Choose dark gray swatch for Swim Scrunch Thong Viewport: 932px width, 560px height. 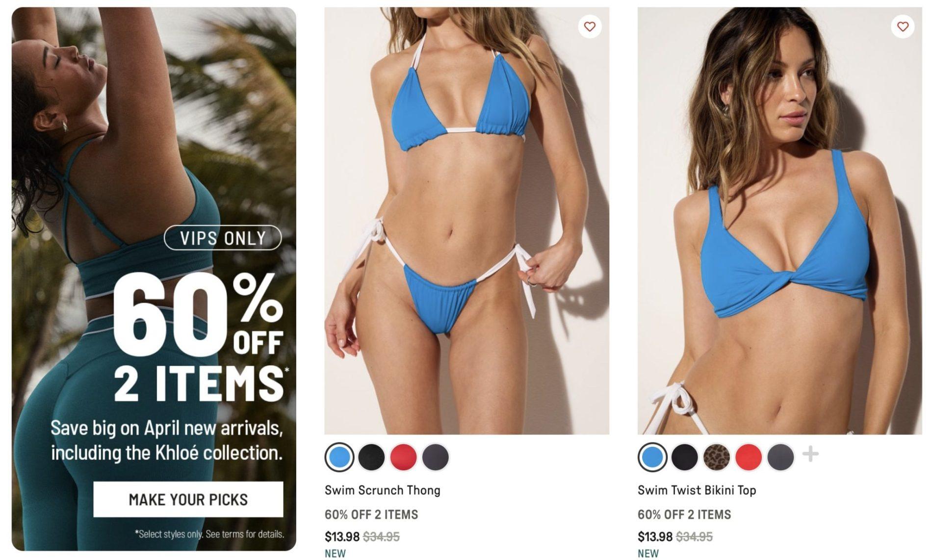click(435, 457)
